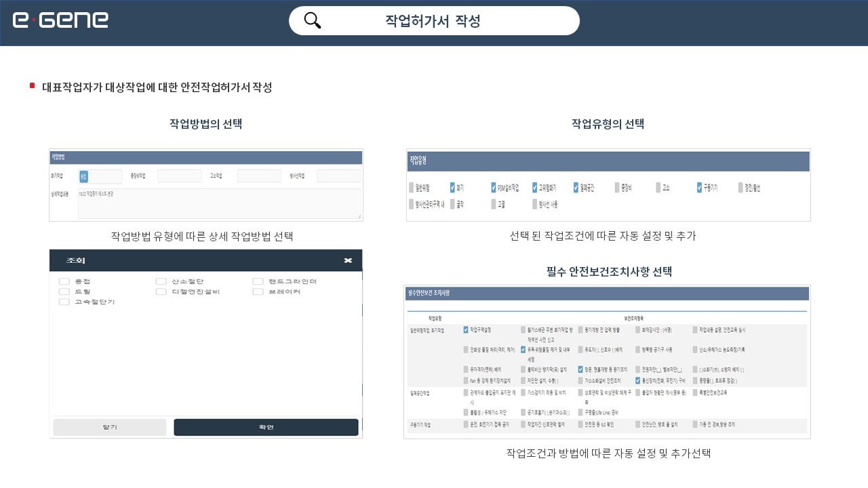Select the 핸드그라인더 checkbox
Screen dimensions: 868x488
[x=258, y=281]
